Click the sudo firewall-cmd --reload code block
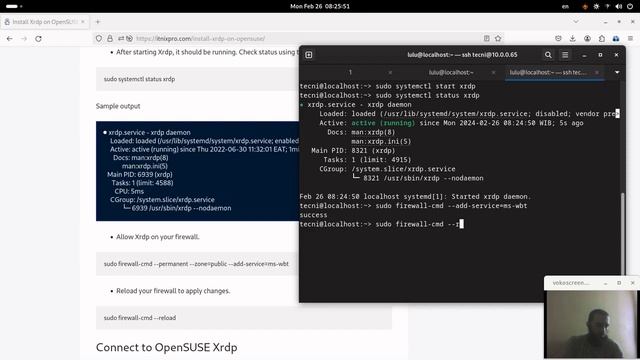This screenshot has height=360, width=640. (x=244, y=318)
